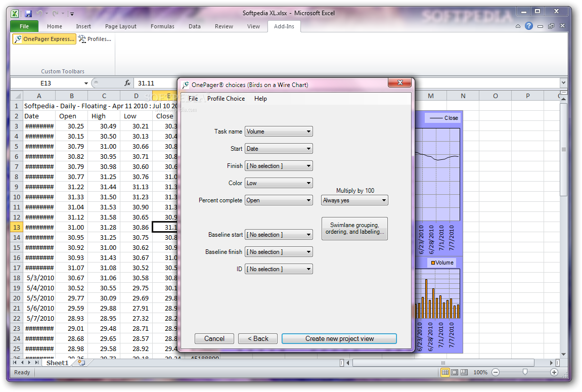Click the Cancel button
Screen dimensions: 582x392
pyautogui.click(x=214, y=338)
